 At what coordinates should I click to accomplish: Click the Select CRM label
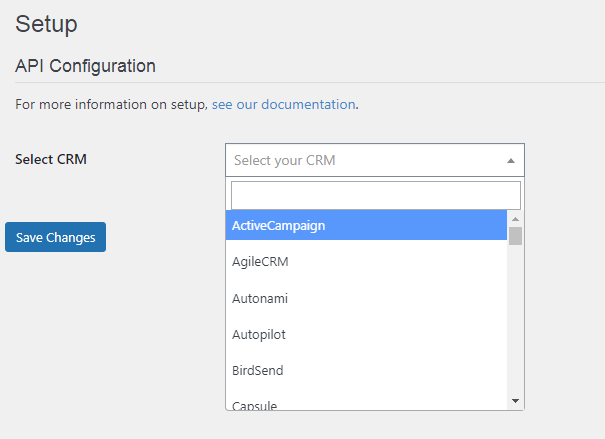(x=51, y=159)
